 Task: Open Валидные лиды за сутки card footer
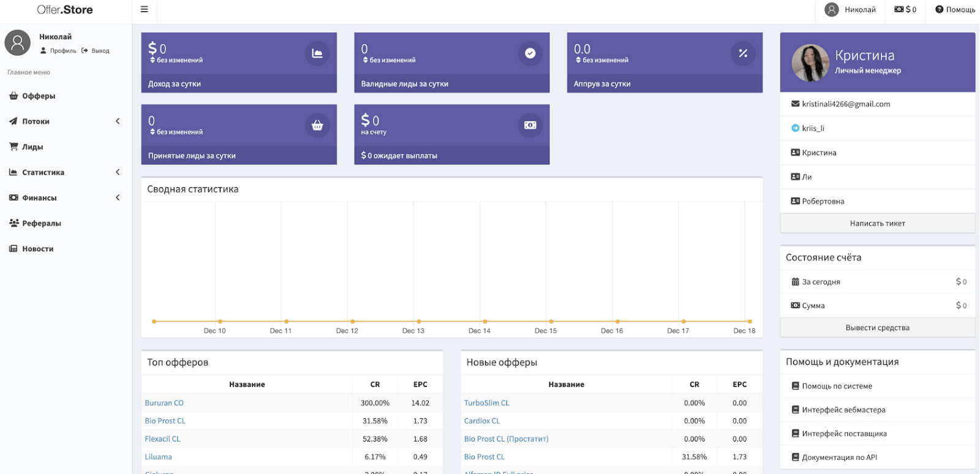(x=452, y=84)
